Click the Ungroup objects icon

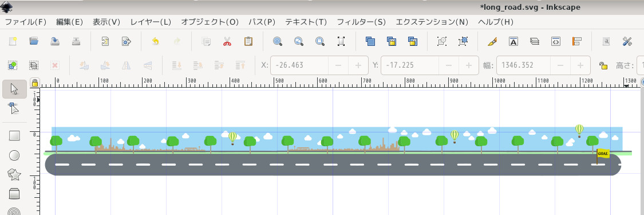tap(463, 41)
